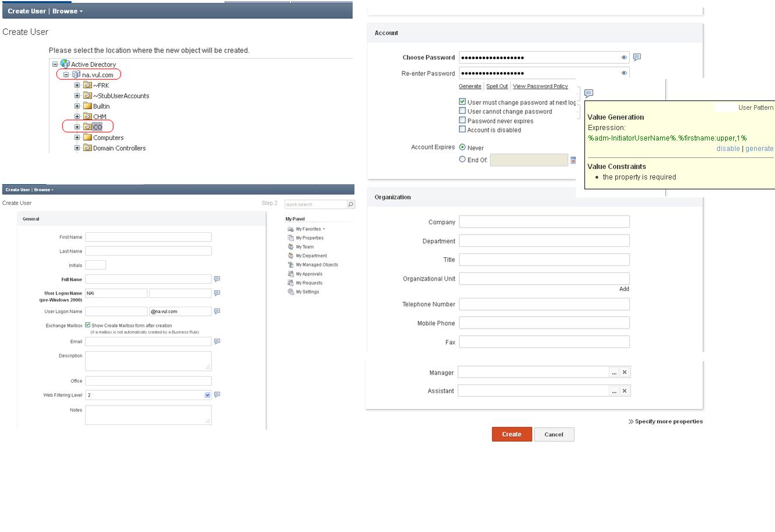Collapse the na.vul.com node
Image resolution: width=775 pixels, height=532 pixels.
[66, 74]
